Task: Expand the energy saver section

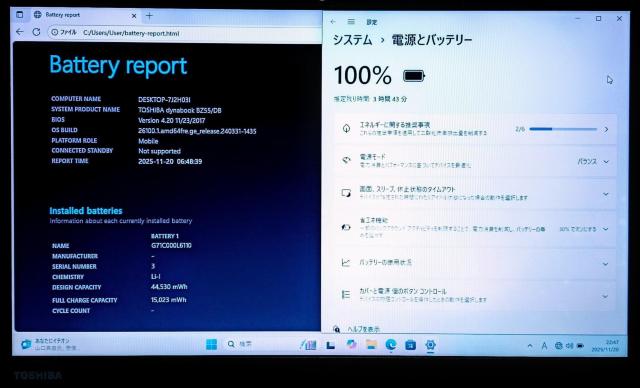Action: tap(476, 228)
